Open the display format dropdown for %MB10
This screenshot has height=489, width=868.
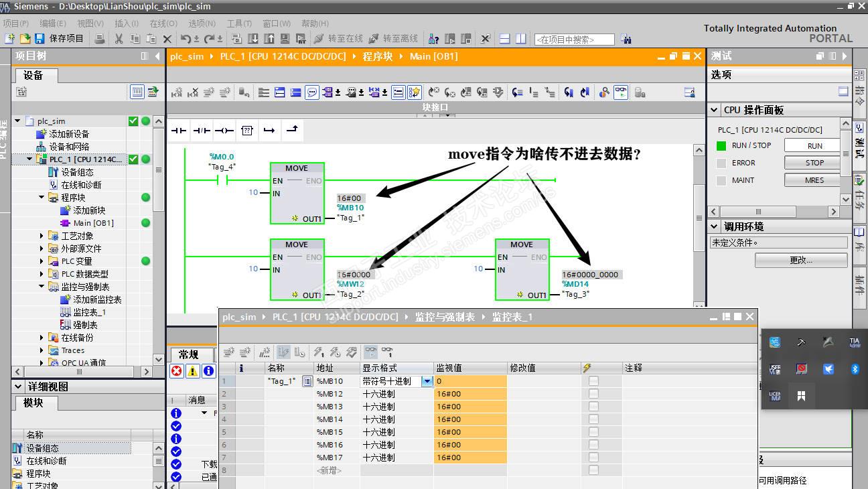pos(427,381)
